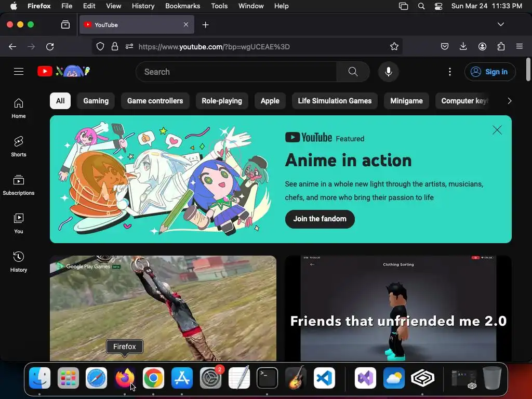532x399 pixels.
Task: Open macOS Control Center in menu bar
Action: click(x=438, y=6)
